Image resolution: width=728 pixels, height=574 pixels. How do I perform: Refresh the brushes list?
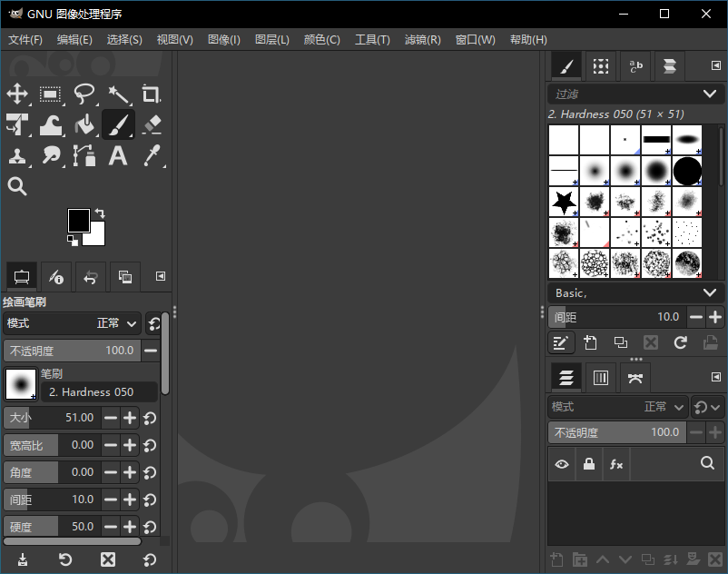coord(680,342)
